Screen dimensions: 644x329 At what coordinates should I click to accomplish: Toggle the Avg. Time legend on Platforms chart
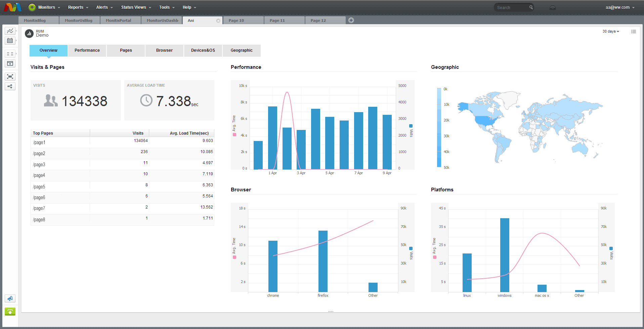click(x=435, y=257)
